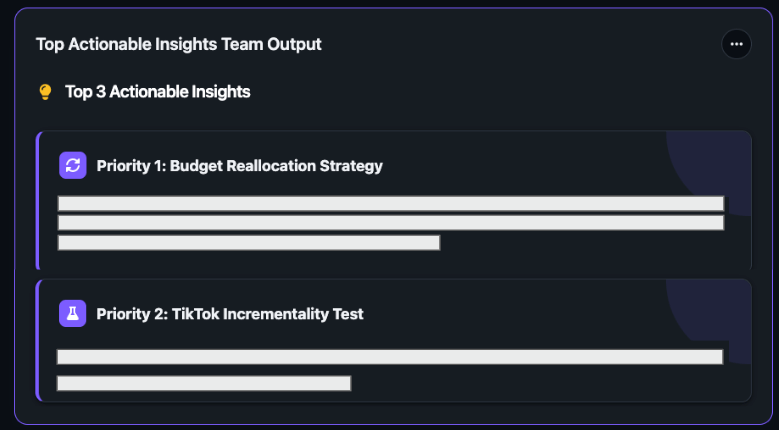779x430 pixels.
Task: Click the purple left accent bar of Priority 2
Action: (x=37, y=340)
